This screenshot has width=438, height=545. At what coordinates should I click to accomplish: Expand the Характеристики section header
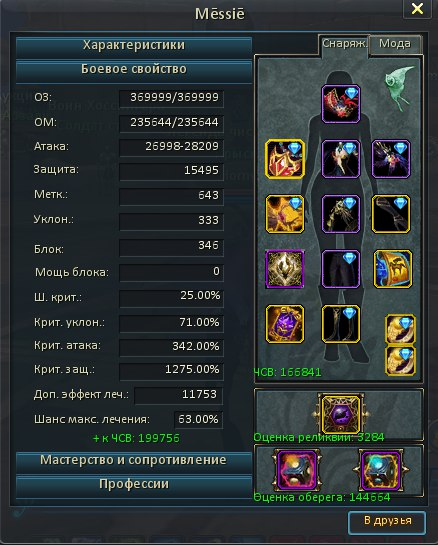tap(134, 46)
